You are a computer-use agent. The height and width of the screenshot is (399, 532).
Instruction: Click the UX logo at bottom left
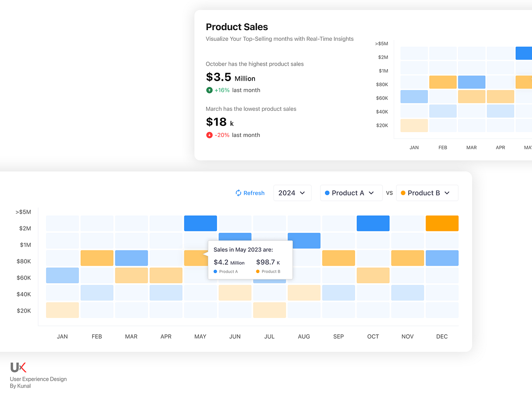click(x=18, y=367)
